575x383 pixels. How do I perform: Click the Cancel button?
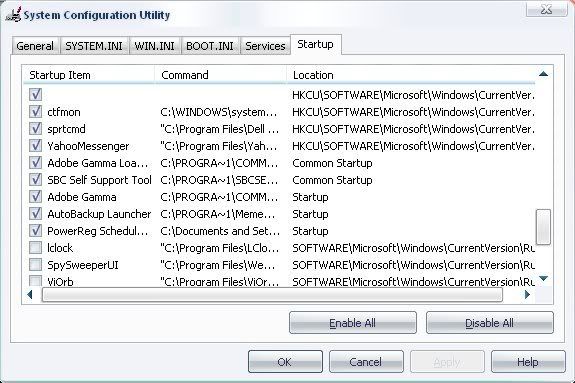pos(366,362)
